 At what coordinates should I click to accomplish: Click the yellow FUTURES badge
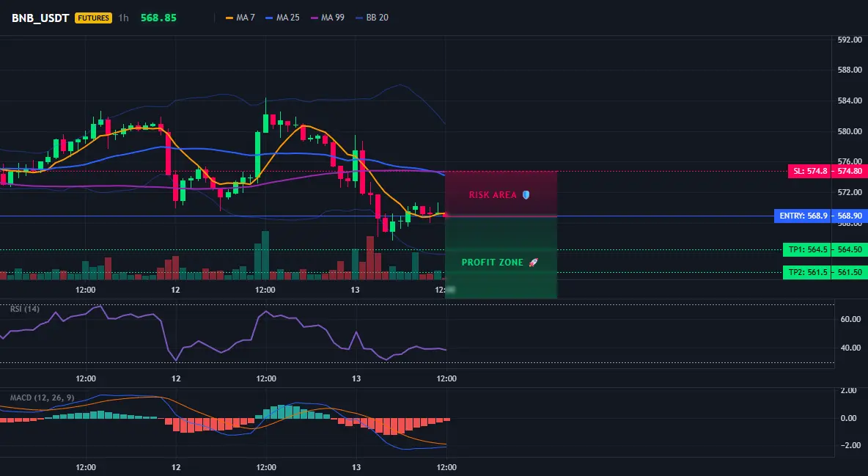tap(94, 18)
